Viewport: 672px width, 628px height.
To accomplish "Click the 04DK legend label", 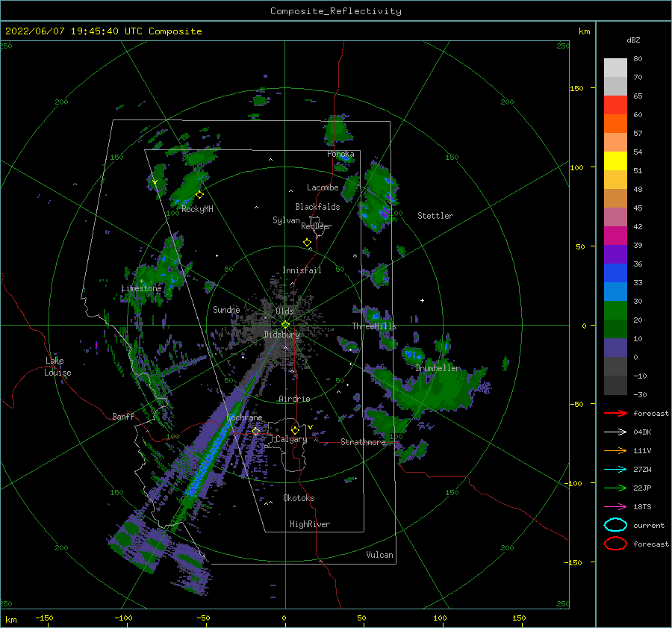I will point(642,432).
